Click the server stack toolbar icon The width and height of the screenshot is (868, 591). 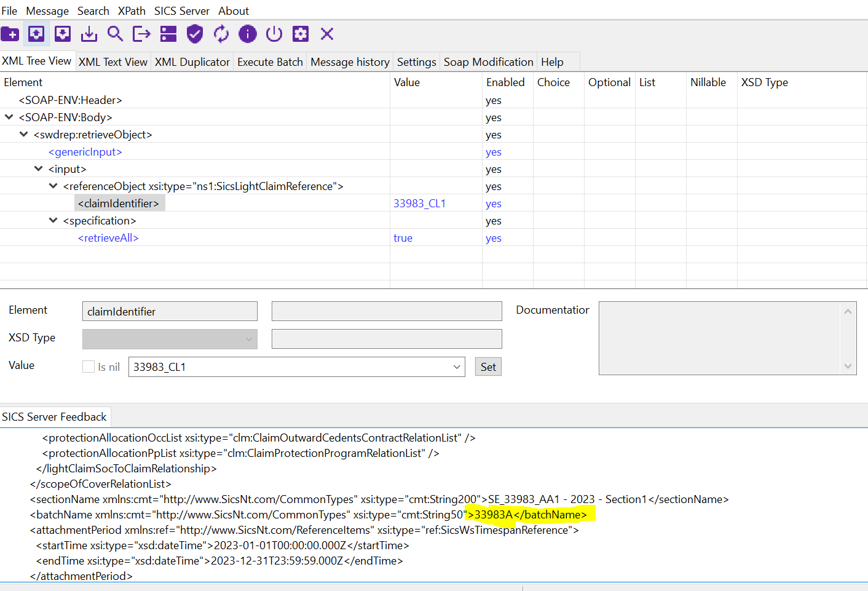(x=168, y=34)
